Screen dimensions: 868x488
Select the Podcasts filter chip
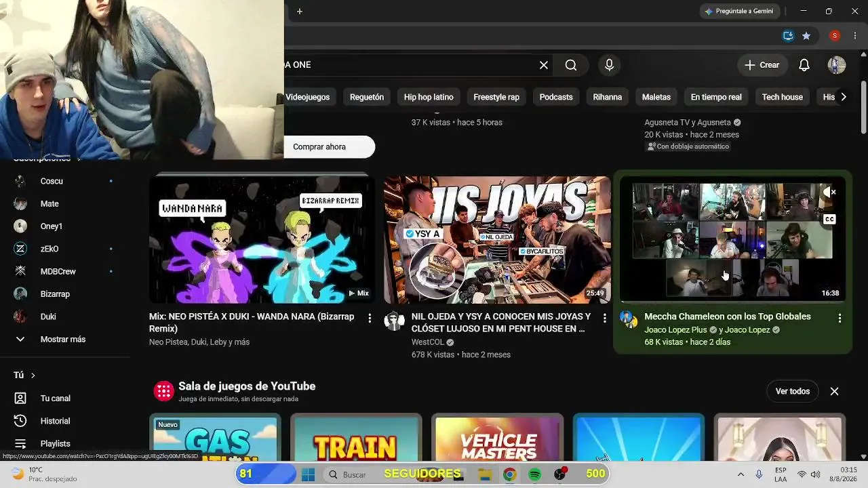tap(556, 97)
